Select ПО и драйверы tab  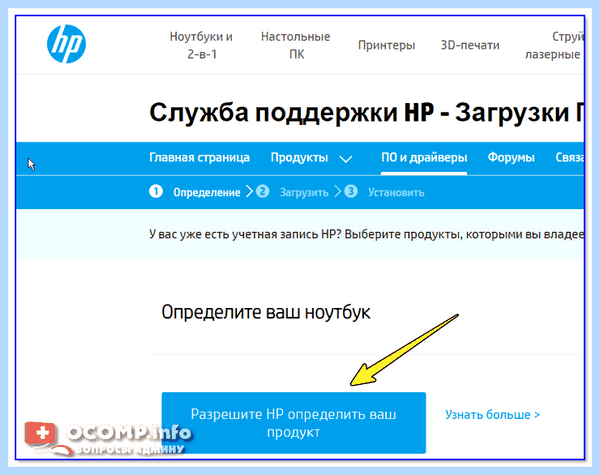pos(424,157)
